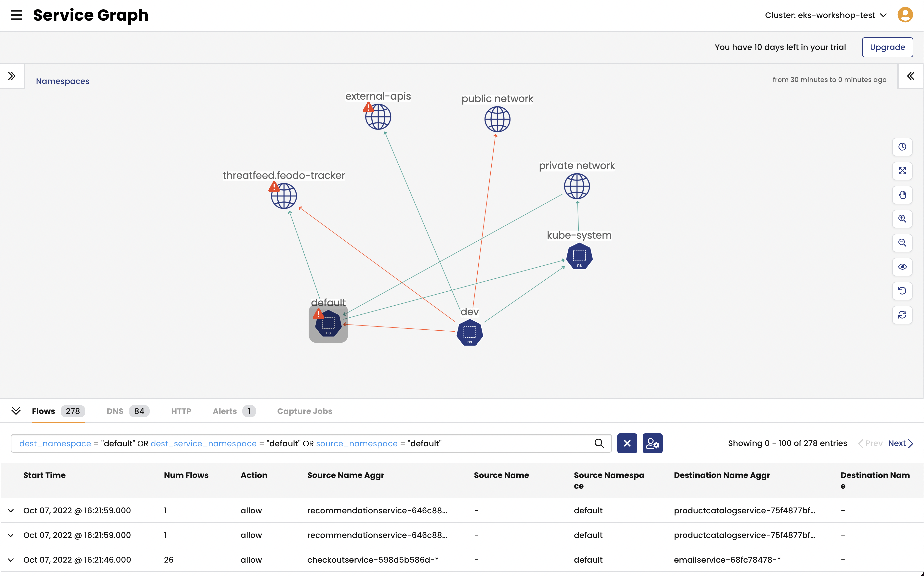Open the user settings filter button

pyautogui.click(x=652, y=443)
